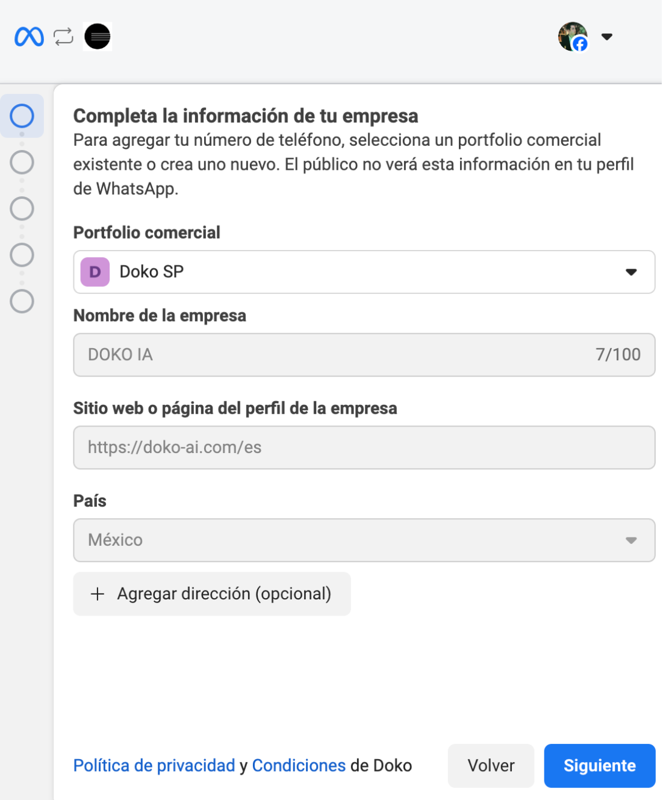Viewport: 672px width, 800px height.
Task: Click the Facebook badge on the profile picture
Action: 580,45
